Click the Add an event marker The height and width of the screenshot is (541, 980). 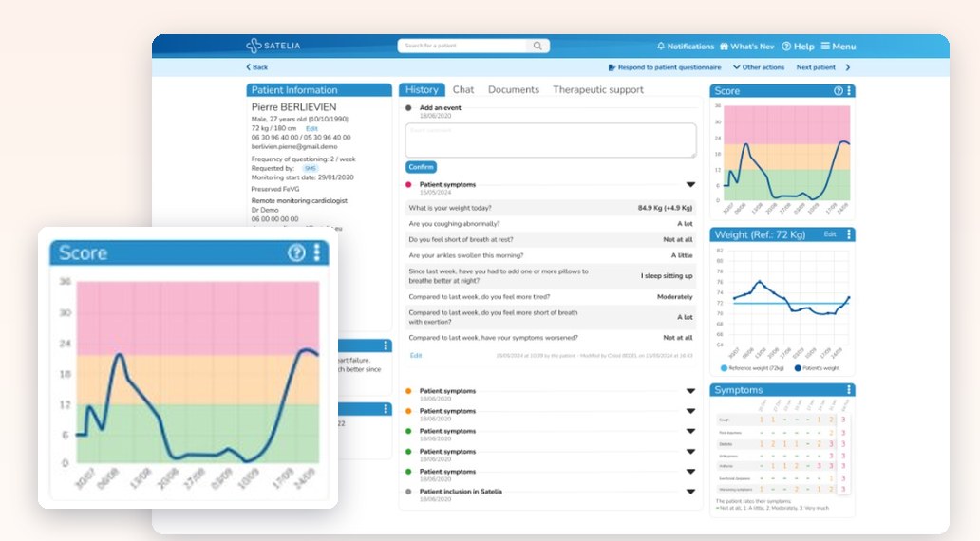[x=408, y=107]
